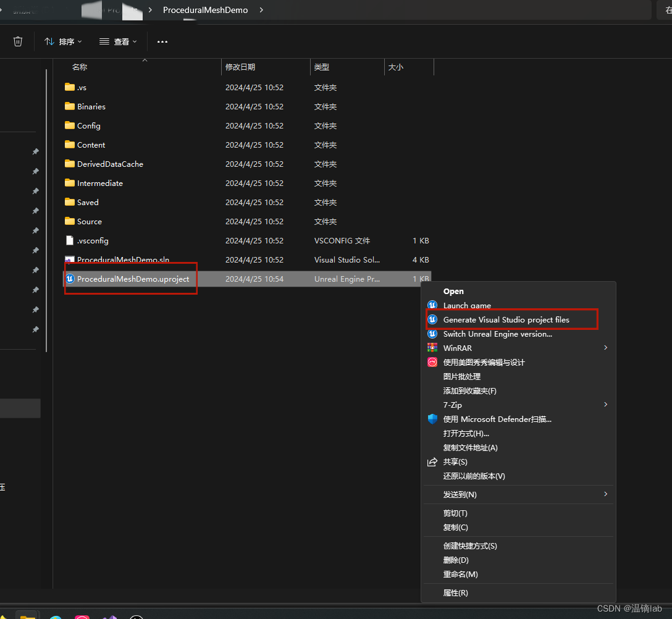Select the Intermediate folder icon
The image size is (672, 619).
(69, 183)
